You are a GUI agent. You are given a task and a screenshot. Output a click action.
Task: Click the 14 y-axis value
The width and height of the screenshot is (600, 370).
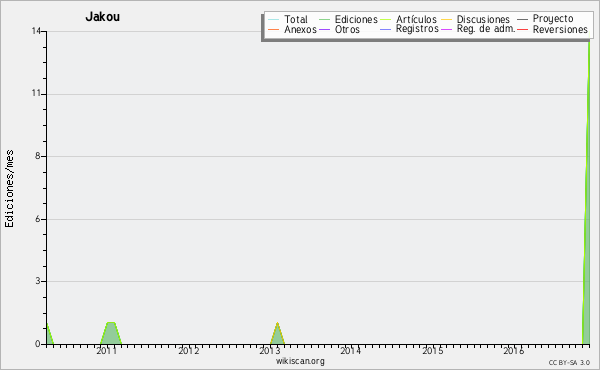pos(36,31)
